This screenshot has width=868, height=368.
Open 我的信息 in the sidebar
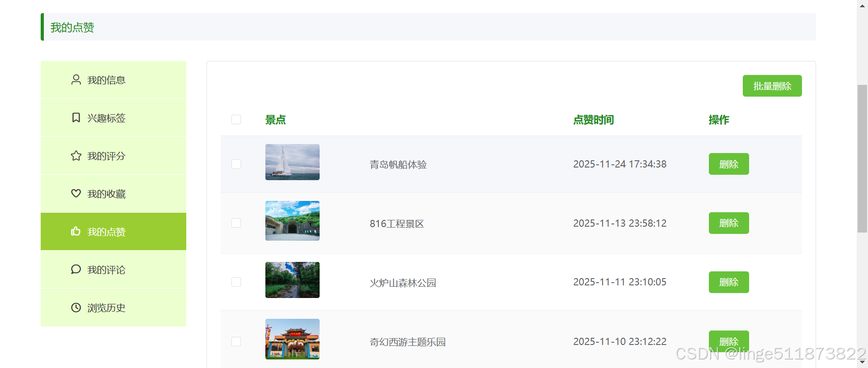click(x=113, y=80)
